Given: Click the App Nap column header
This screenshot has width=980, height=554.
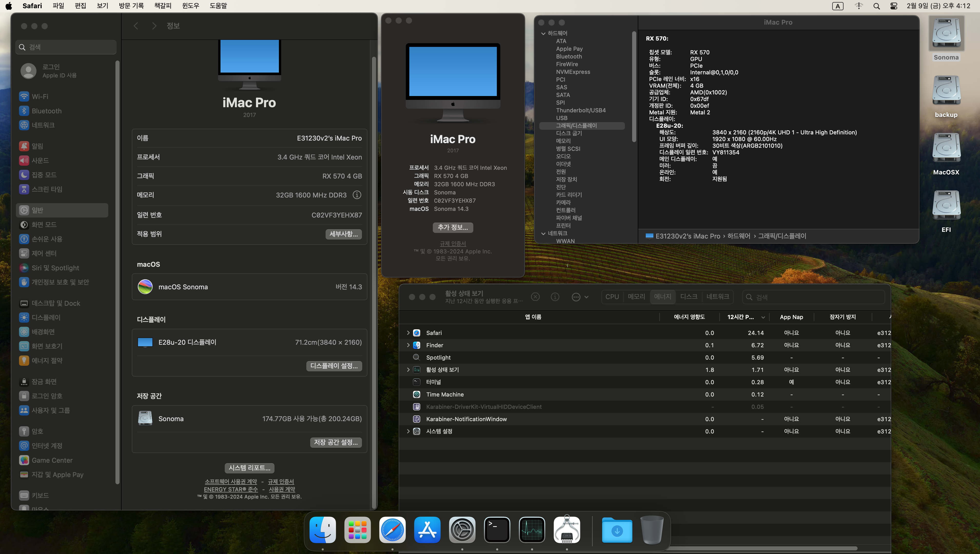Looking at the screenshot, I should 791,317.
